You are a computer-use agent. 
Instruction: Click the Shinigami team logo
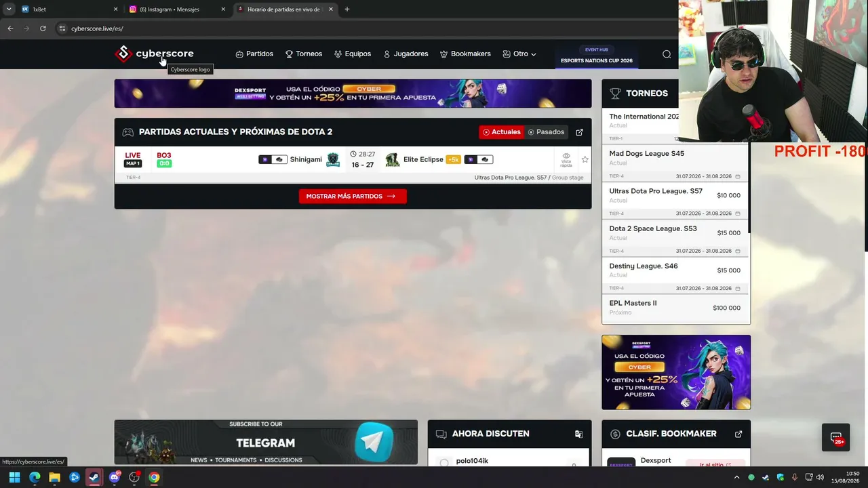coord(333,160)
